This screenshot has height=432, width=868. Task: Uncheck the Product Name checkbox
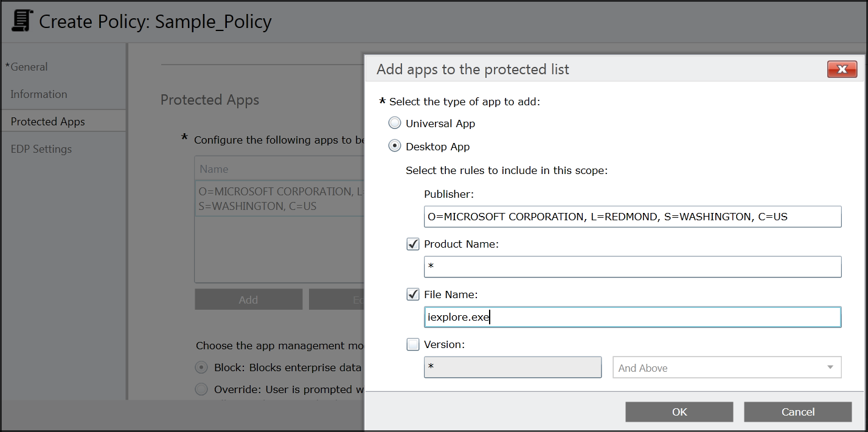click(413, 244)
